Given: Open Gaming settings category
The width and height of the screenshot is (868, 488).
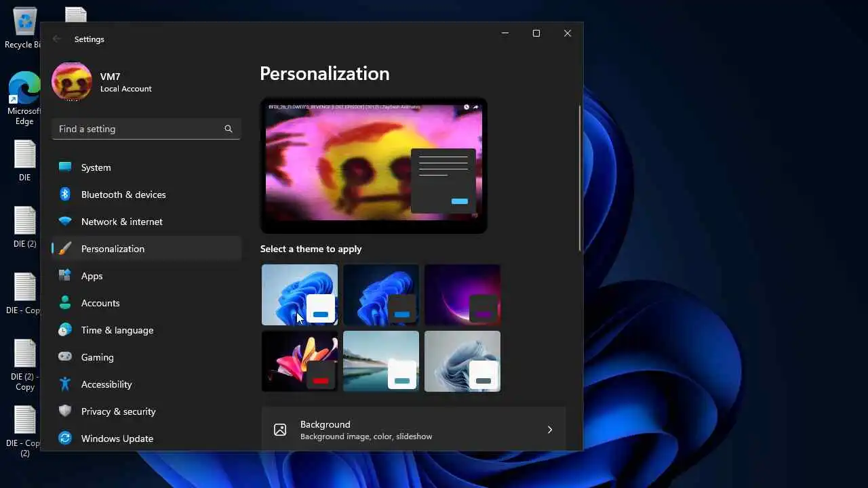Looking at the screenshot, I should click(146, 357).
